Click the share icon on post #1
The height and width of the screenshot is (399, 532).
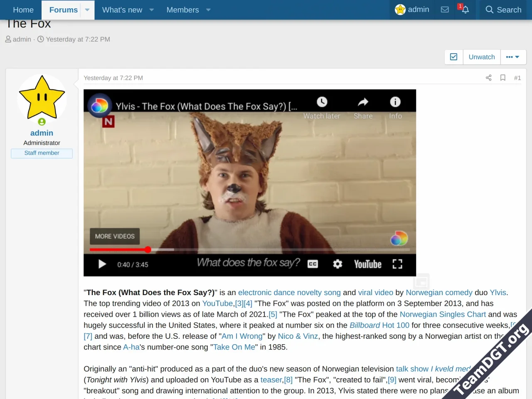click(x=488, y=78)
